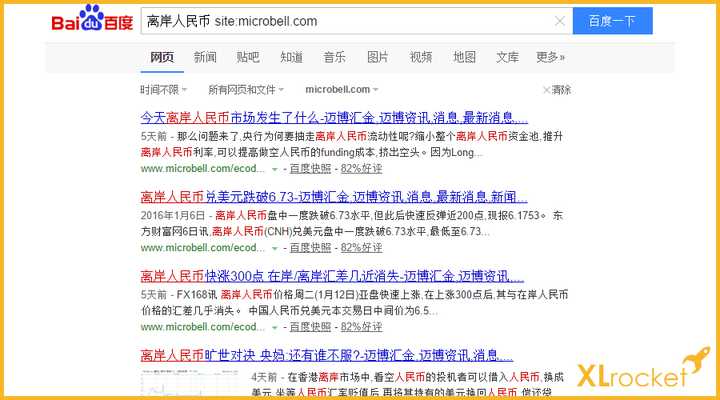Open result 今天离岸人民币市场发生了什么
This screenshot has height=400, width=720.
tap(334, 118)
